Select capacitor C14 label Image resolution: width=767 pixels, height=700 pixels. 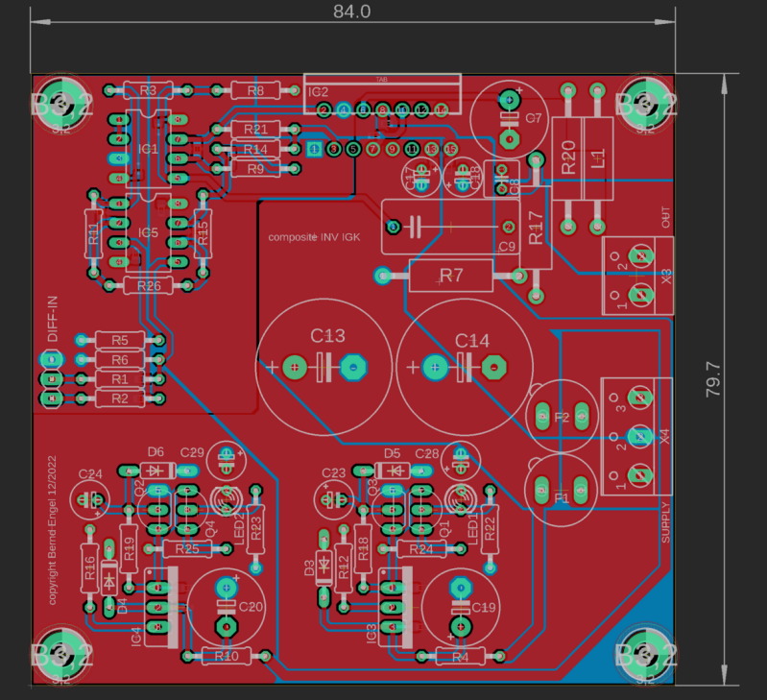coord(472,341)
